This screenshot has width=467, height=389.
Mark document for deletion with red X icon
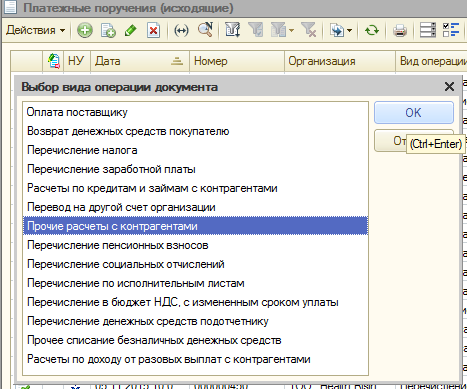153,30
